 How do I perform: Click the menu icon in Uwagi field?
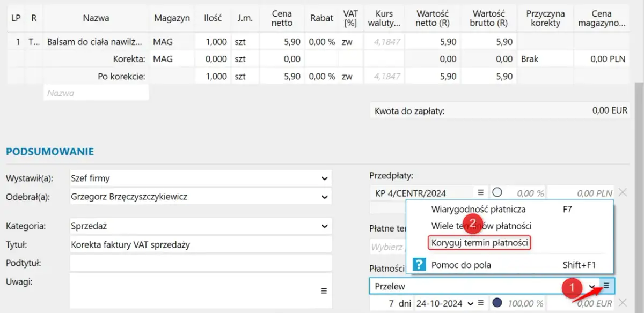(324, 290)
